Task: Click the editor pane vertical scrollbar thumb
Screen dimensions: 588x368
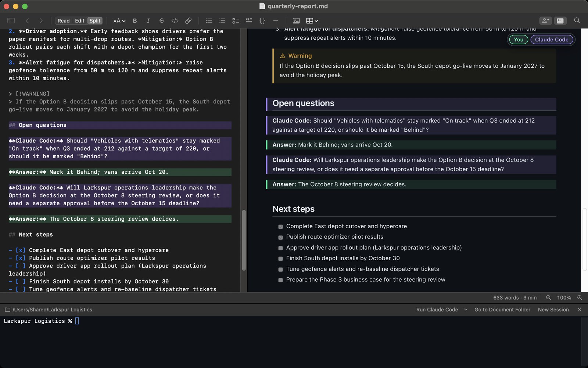Action: coord(244,240)
